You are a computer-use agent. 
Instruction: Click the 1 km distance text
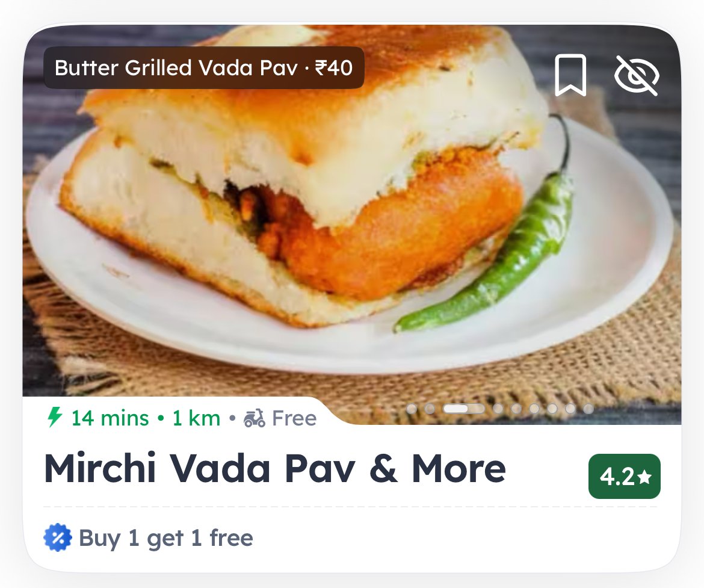click(x=196, y=418)
